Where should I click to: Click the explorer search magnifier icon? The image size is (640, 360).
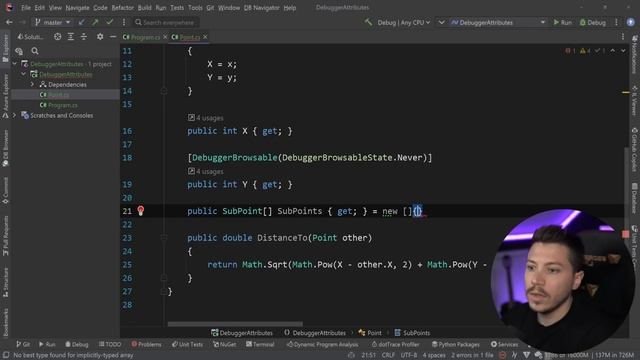tap(35, 51)
